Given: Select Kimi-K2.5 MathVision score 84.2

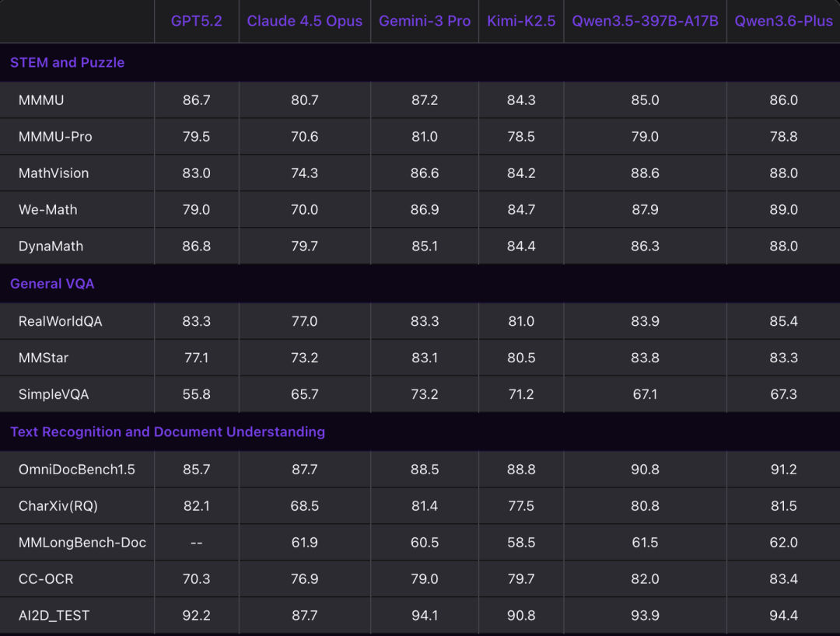Looking at the screenshot, I should click(x=520, y=173).
